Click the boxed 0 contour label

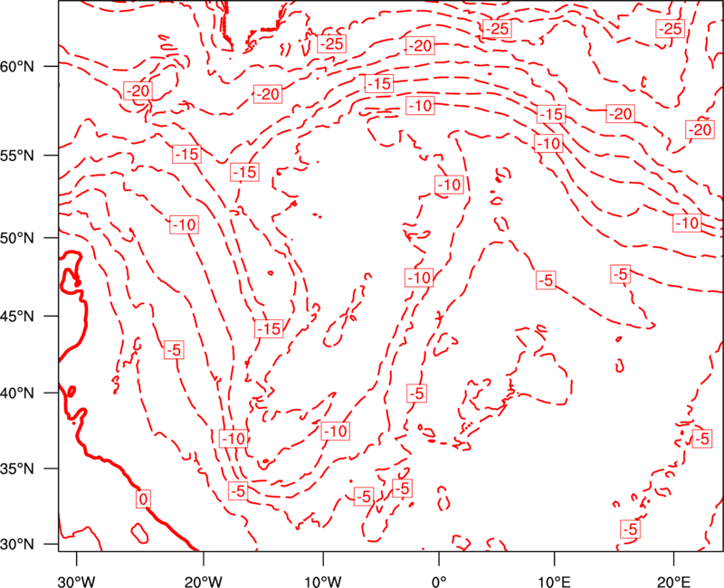coord(144,499)
